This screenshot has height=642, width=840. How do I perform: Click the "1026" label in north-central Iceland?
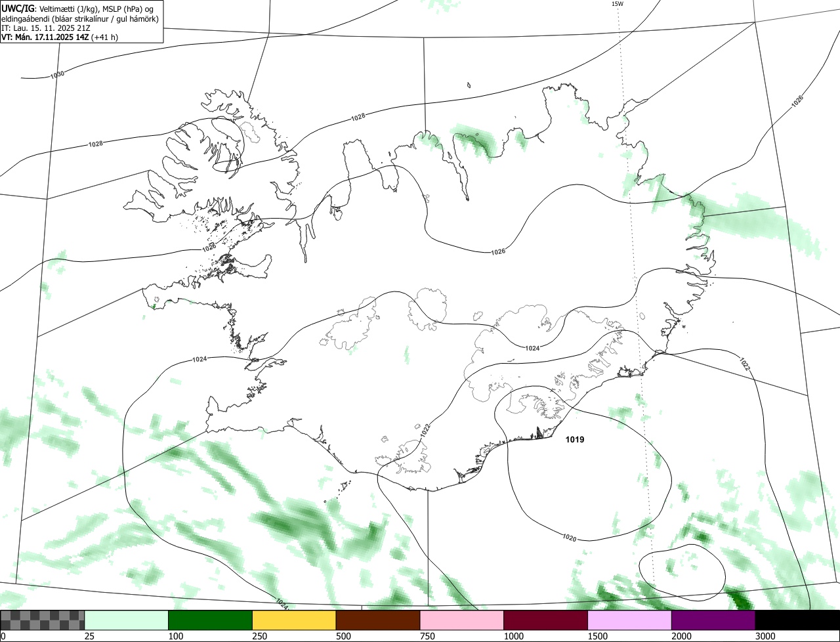(498, 252)
